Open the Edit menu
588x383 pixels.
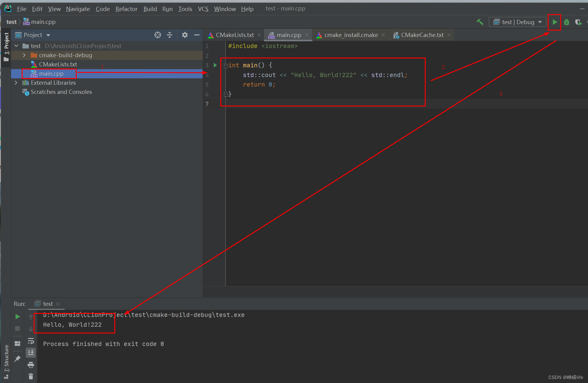[x=37, y=9]
